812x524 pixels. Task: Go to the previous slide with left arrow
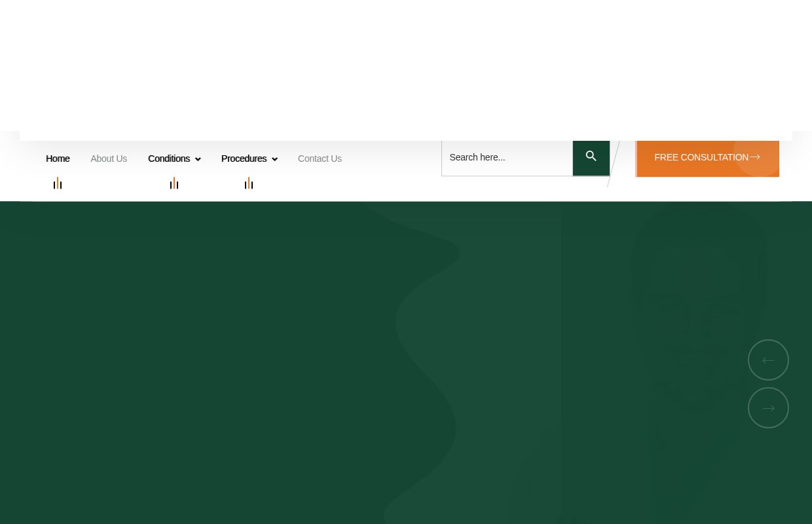pos(768,360)
